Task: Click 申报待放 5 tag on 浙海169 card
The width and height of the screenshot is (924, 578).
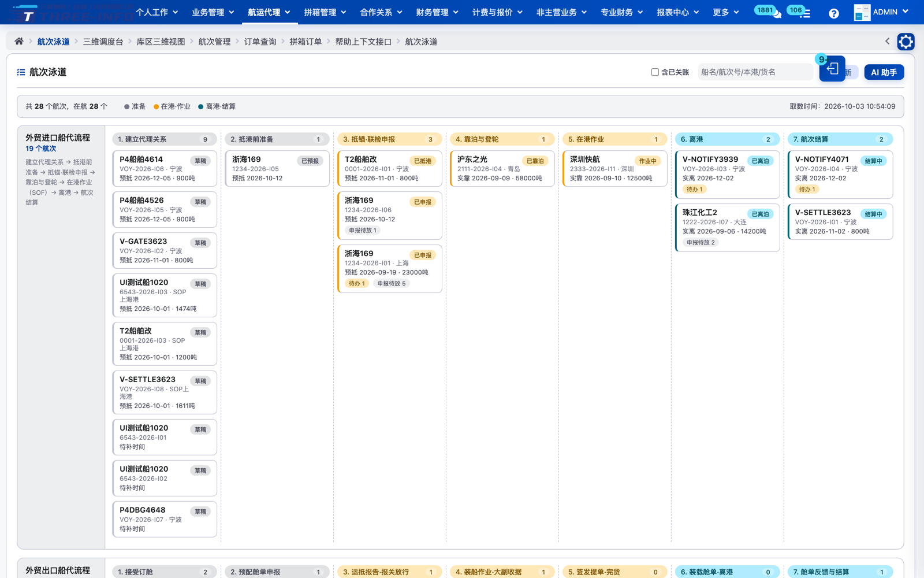Action: (391, 284)
